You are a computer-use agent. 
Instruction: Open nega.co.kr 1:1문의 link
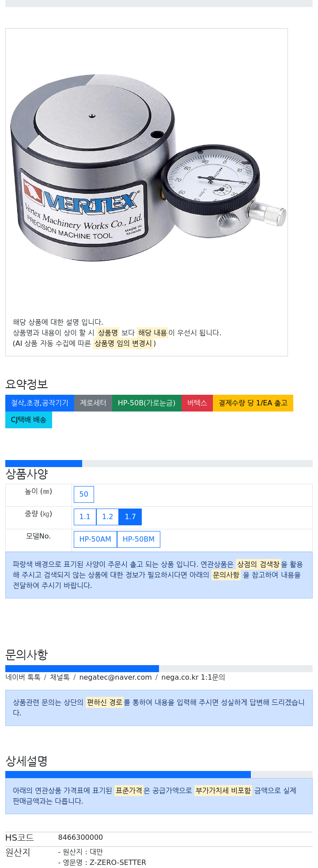[x=193, y=677]
